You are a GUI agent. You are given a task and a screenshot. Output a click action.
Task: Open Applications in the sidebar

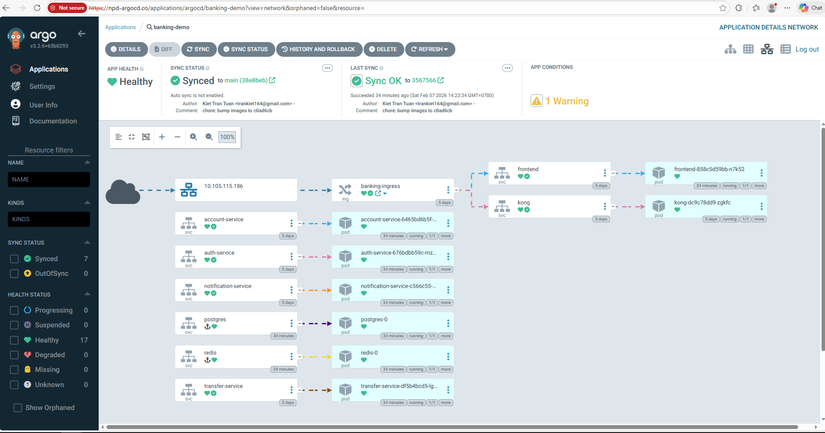48,69
